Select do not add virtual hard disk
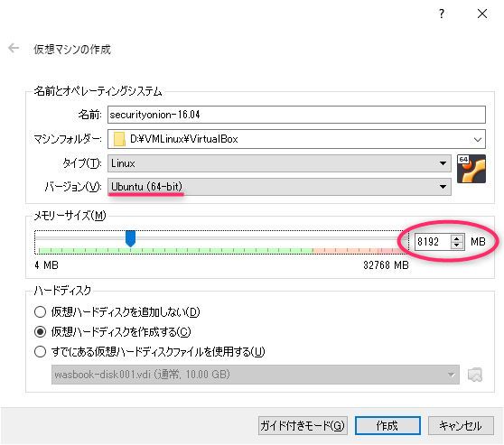Screen dimensions: 504x445 click(x=117, y=312)
